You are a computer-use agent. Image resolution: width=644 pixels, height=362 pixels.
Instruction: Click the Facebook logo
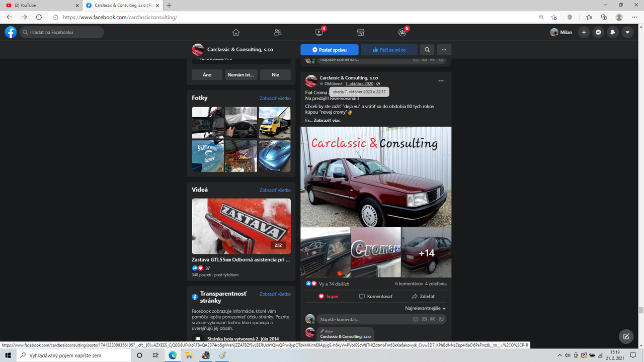[11, 32]
